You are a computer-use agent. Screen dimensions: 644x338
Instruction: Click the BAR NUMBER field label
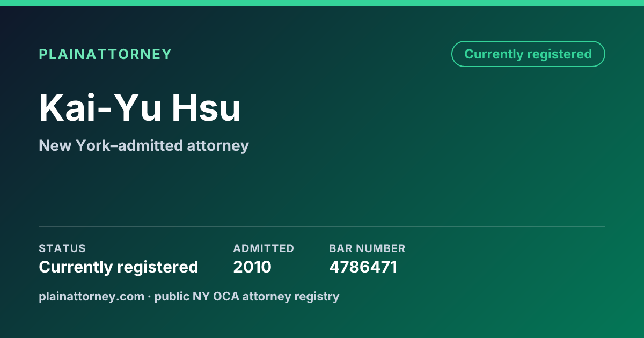(367, 248)
